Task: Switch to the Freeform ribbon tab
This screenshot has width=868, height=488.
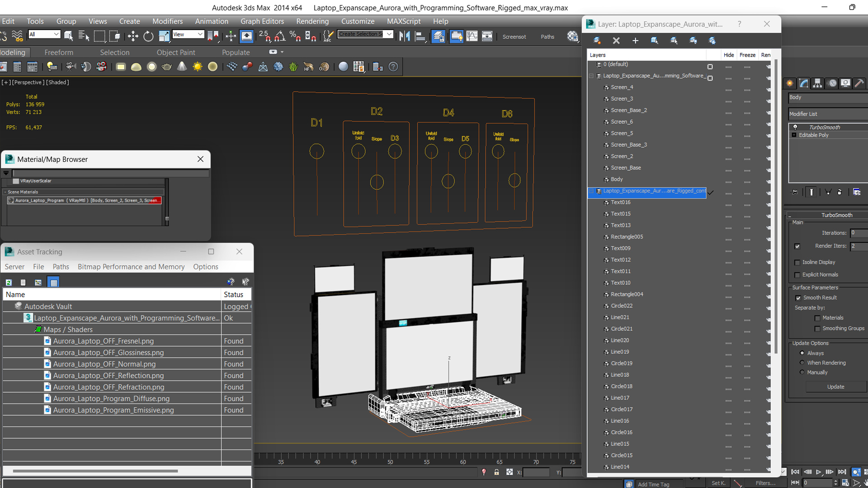Action: 59,52
